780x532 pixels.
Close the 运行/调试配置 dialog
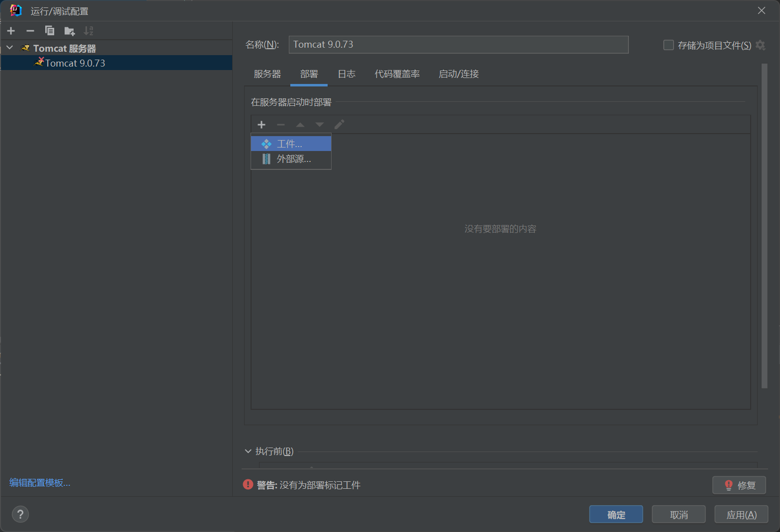(761, 10)
